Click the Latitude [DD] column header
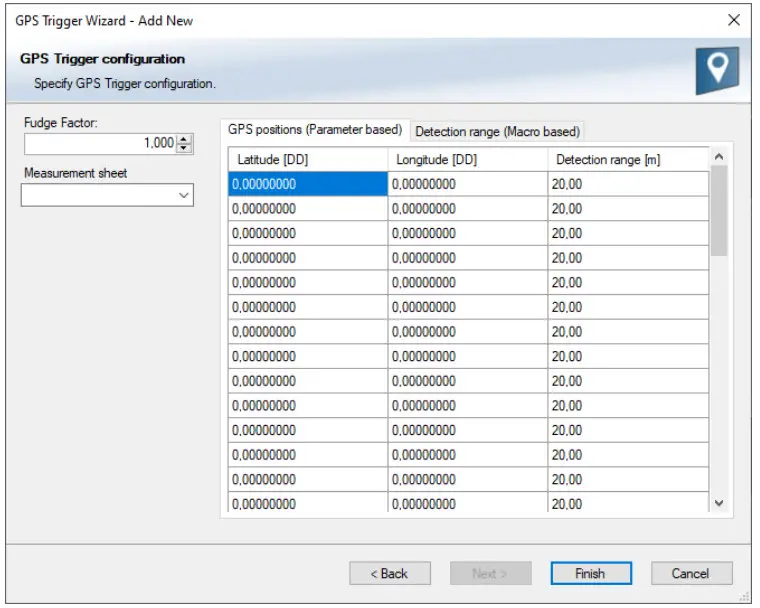 [x=308, y=160]
